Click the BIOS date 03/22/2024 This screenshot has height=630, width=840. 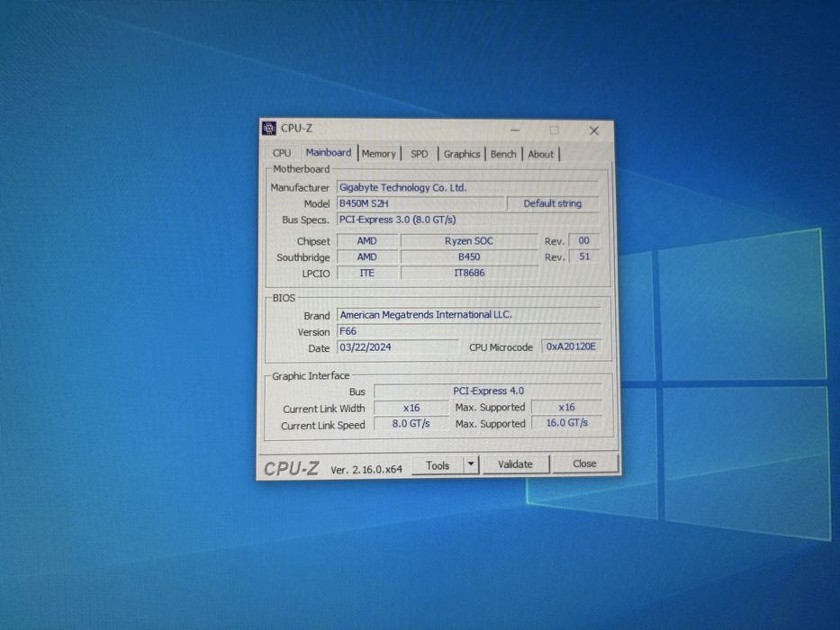point(398,347)
